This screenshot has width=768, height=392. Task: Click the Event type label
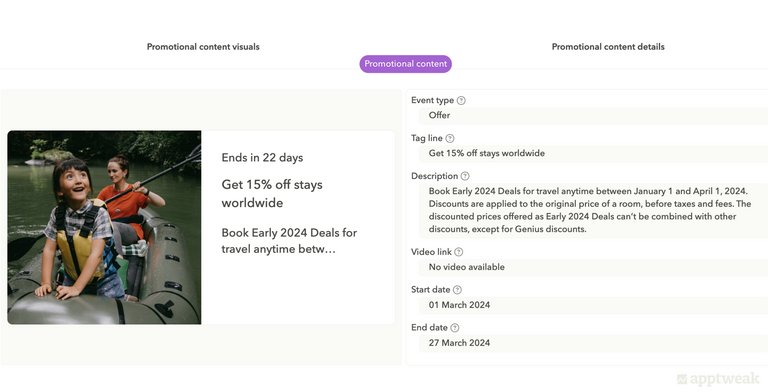(x=432, y=100)
